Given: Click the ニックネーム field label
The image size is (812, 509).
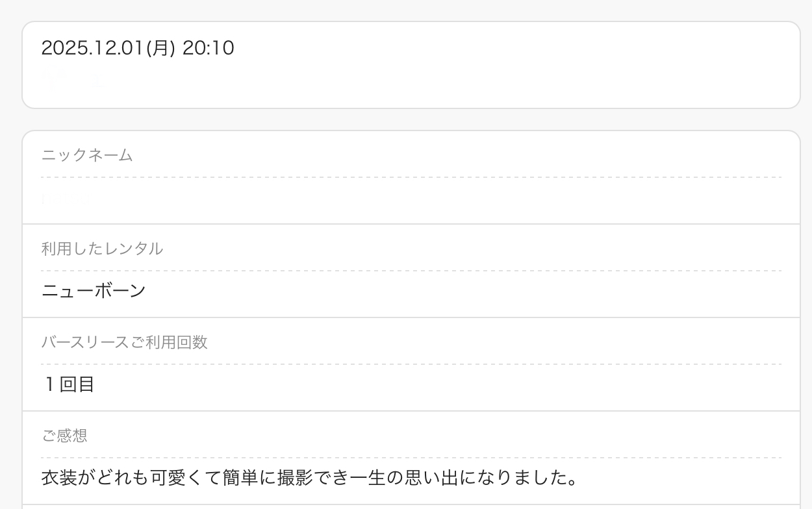Looking at the screenshot, I should [87, 155].
